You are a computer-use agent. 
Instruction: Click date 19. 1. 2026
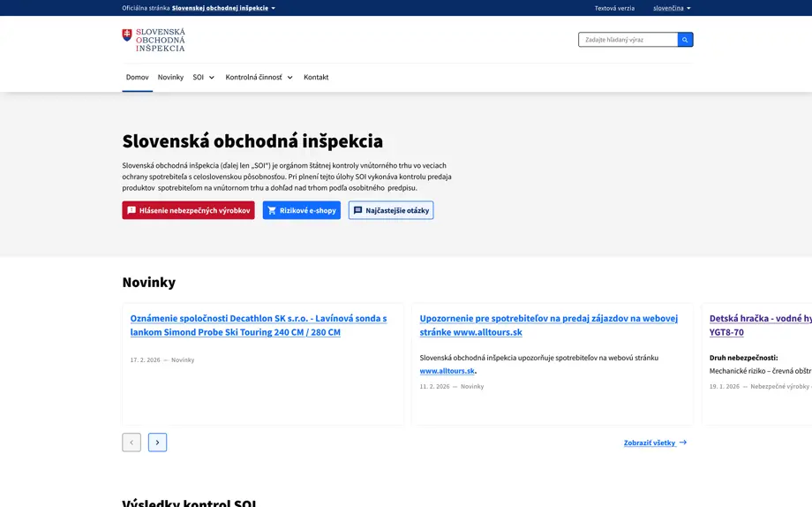click(725, 386)
